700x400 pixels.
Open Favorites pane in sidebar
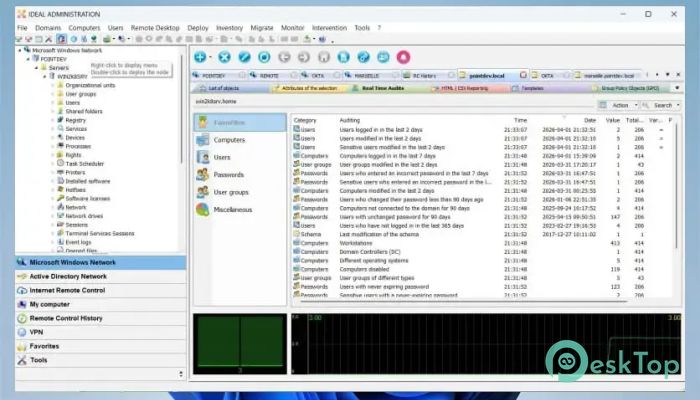(x=101, y=346)
